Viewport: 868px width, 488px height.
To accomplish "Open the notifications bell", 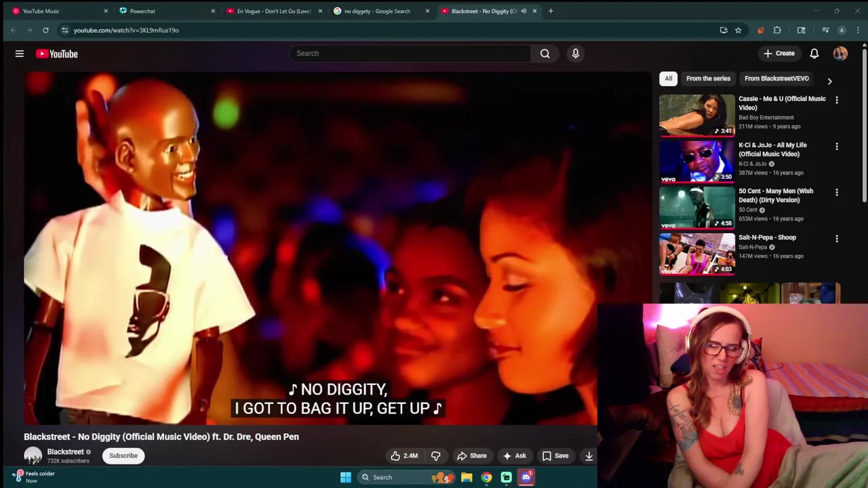I will pos(814,54).
